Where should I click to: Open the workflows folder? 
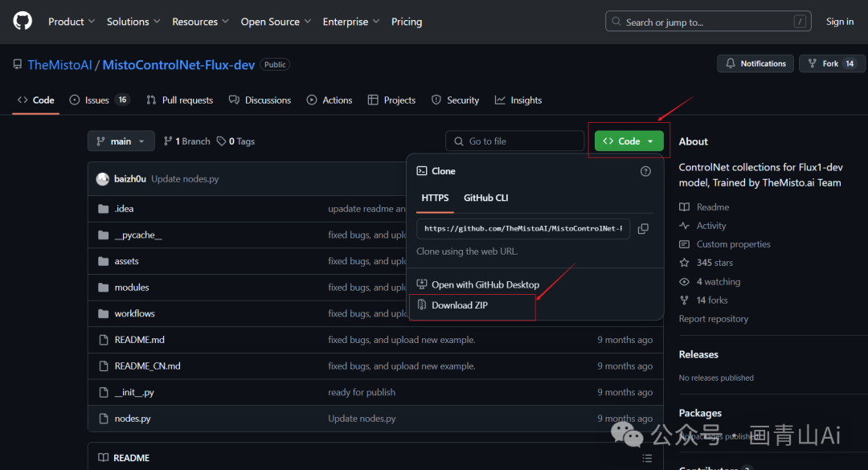[x=134, y=313]
